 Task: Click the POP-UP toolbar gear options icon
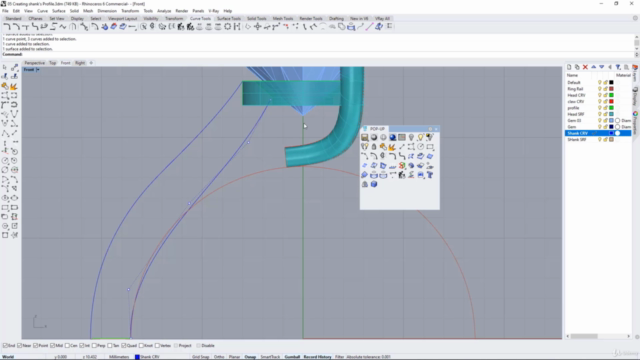[x=430, y=129]
